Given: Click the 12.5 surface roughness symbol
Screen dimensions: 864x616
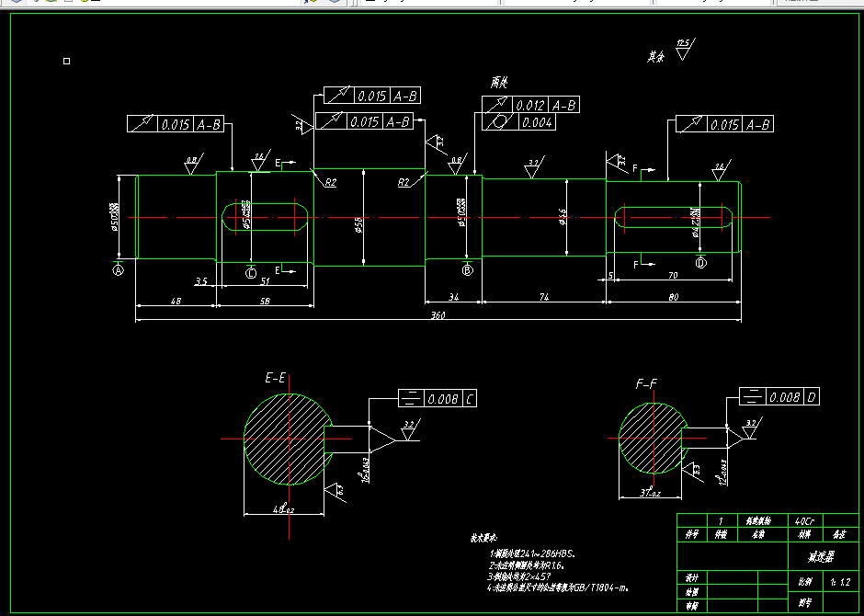Looking at the screenshot, I should 685,49.
